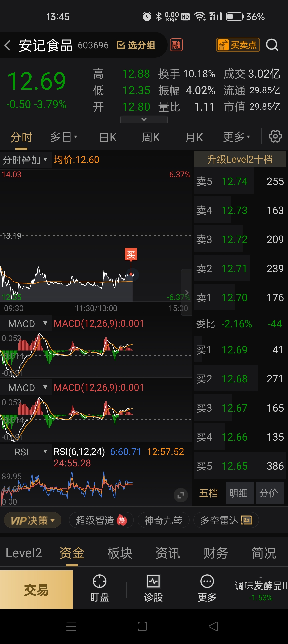288x644 pixels.
Task: Switch to 月K chart tab
Action: [194, 137]
